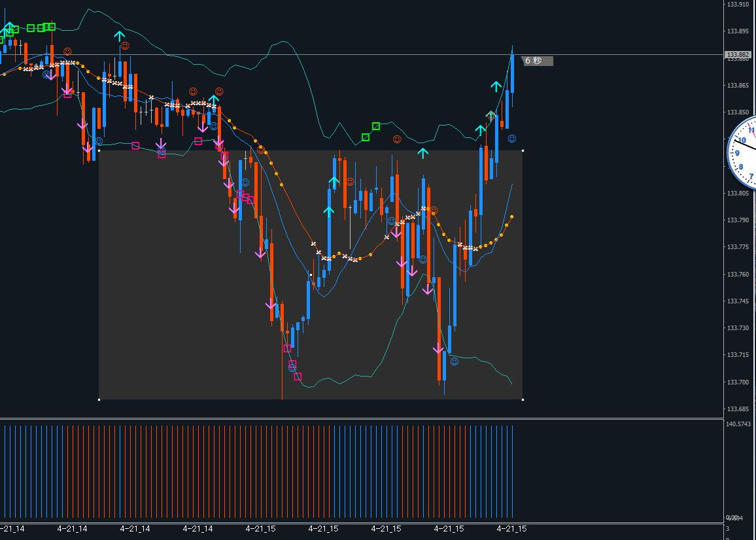Click the 140.5743 indicator scale value
The width and height of the screenshot is (756, 540).
[738, 424]
